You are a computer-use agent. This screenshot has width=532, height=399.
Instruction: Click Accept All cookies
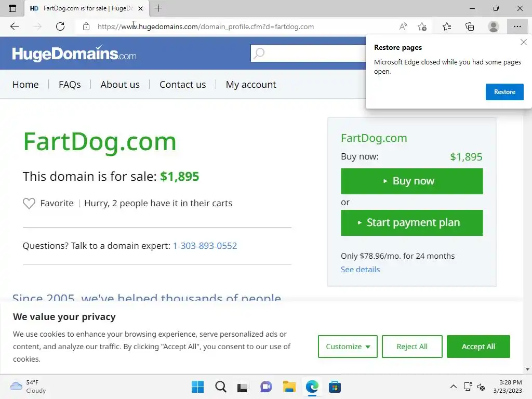[x=478, y=347]
